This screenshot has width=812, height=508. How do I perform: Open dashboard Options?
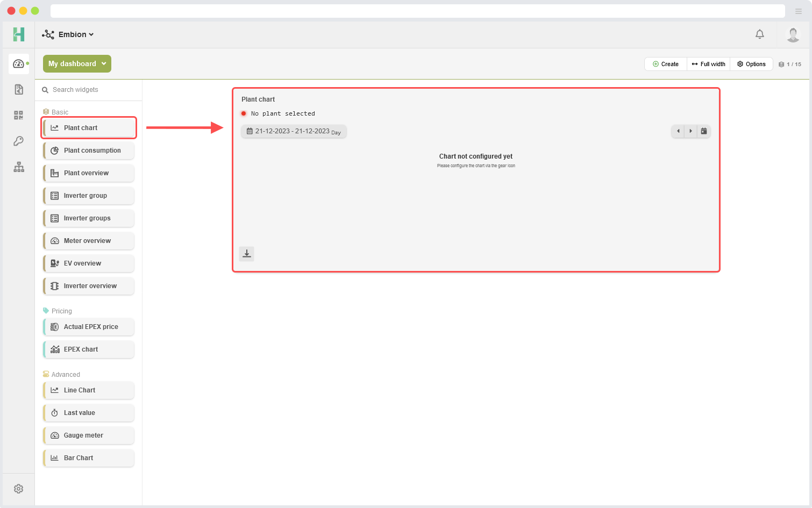751,64
